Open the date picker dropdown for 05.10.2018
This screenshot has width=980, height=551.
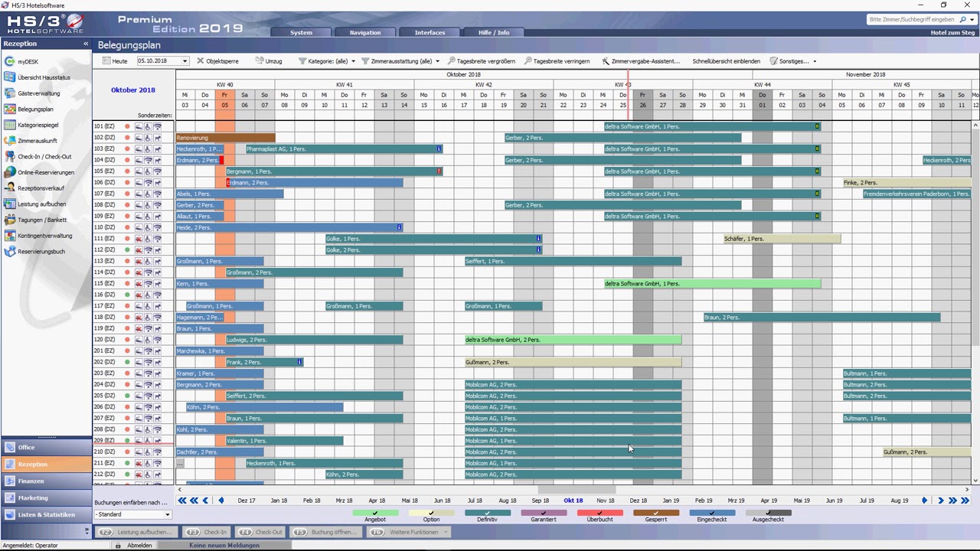tap(185, 61)
